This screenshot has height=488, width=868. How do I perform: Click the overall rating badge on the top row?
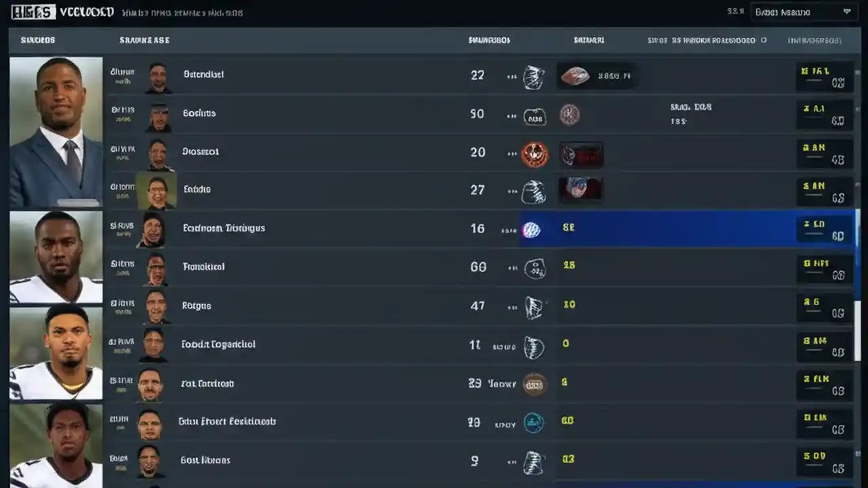pos(824,76)
